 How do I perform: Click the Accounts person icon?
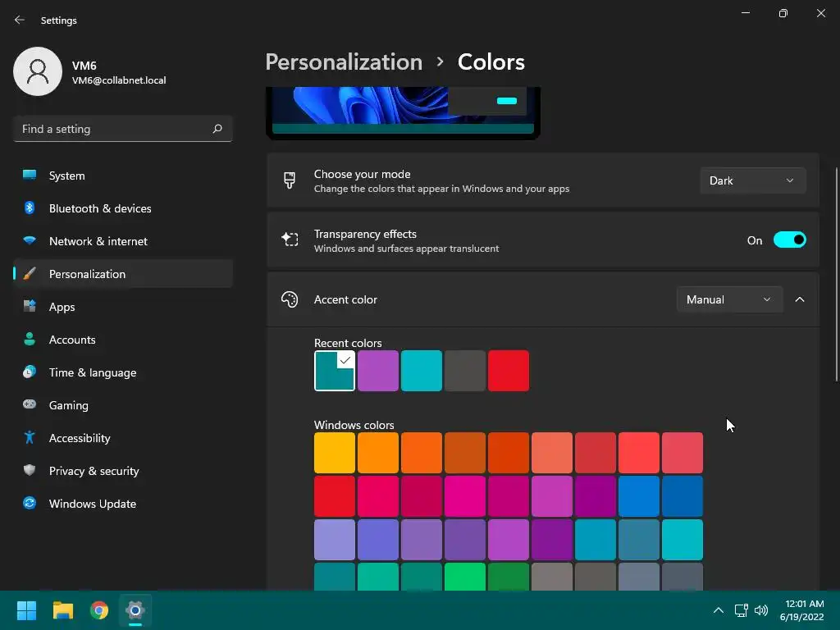(30, 339)
